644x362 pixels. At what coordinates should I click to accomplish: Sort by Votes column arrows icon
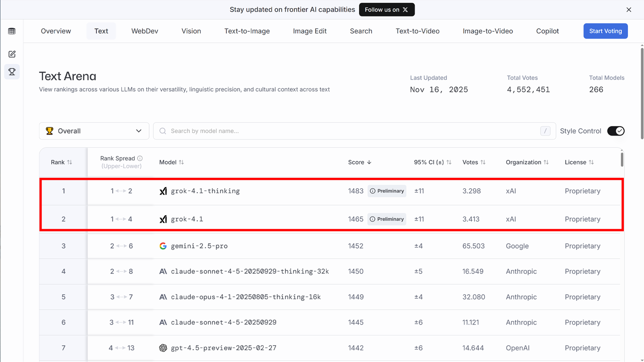click(483, 162)
